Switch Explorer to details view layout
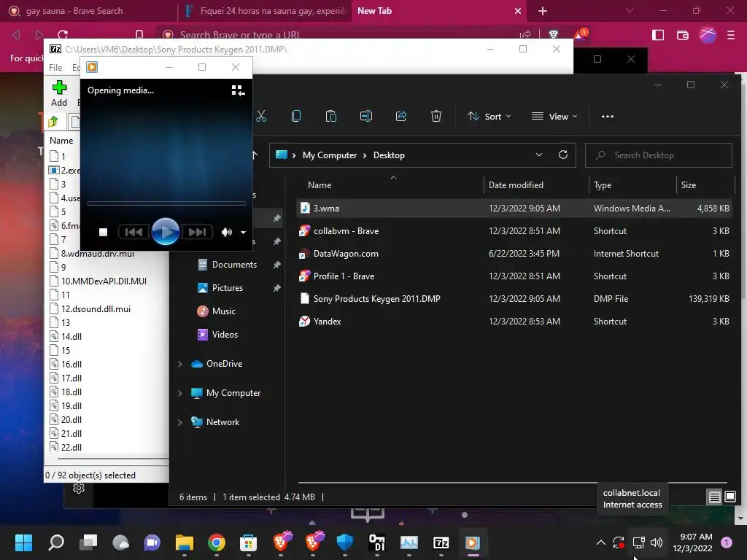 (x=714, y=497)
